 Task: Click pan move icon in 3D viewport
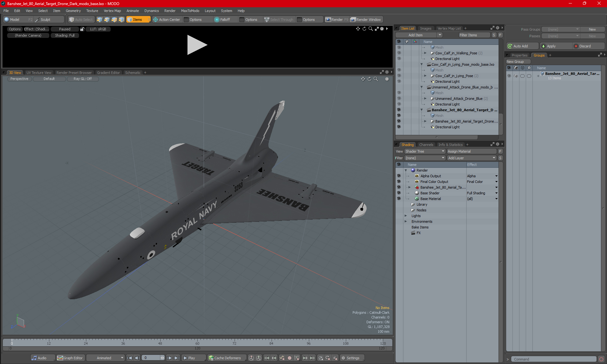[x=363, y=79]
